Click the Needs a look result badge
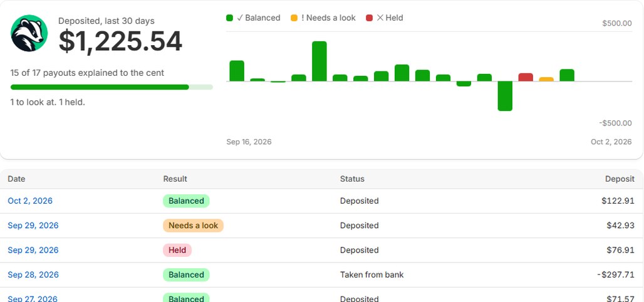644x302 pixels. (193, 226)
